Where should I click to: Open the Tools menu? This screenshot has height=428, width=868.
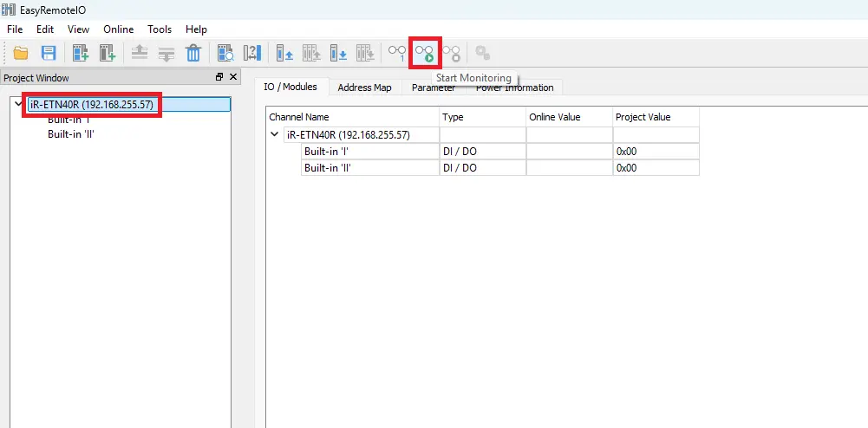(x=160, y=29)
